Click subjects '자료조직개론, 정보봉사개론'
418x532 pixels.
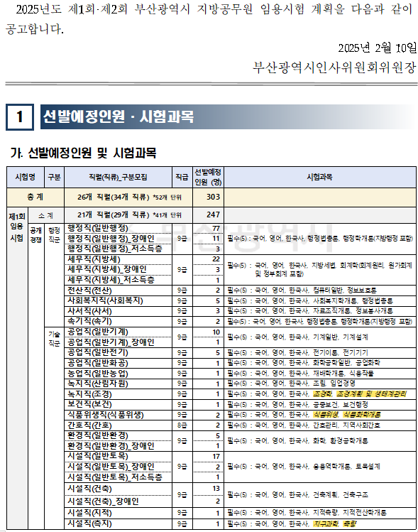point(353,311)
